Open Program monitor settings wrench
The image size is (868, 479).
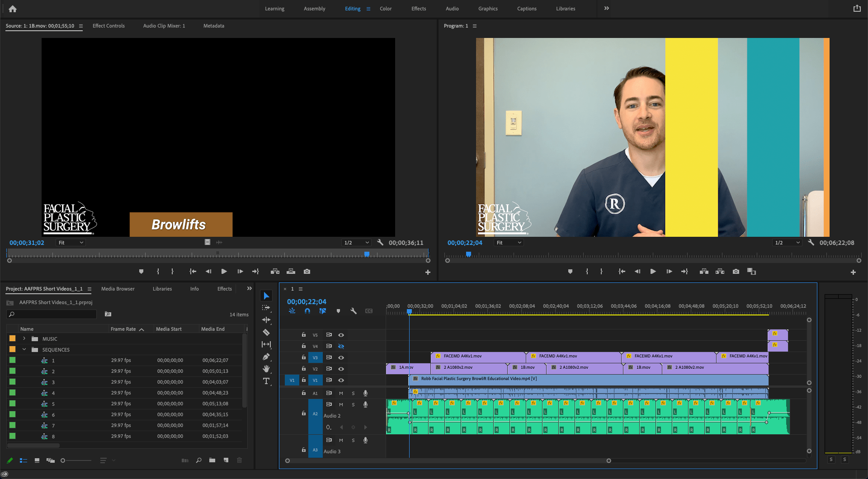[811, 243]
